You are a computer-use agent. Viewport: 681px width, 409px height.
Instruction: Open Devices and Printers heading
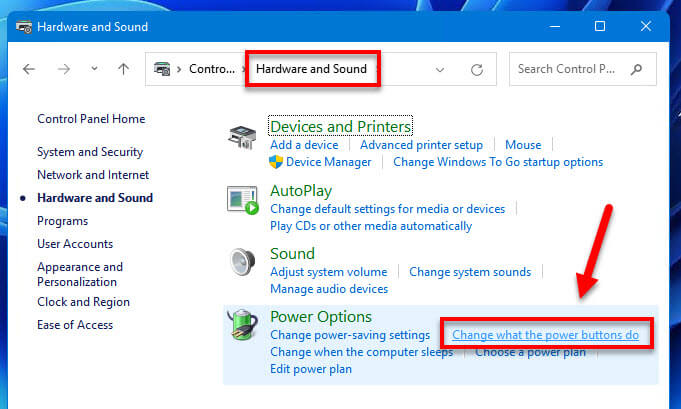point(340,126)
